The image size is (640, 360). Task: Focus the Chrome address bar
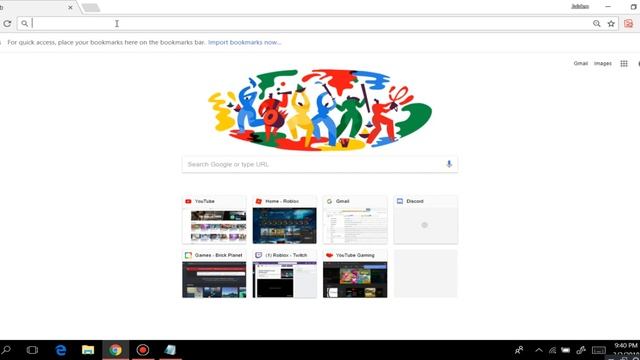[x=310, y=24]
